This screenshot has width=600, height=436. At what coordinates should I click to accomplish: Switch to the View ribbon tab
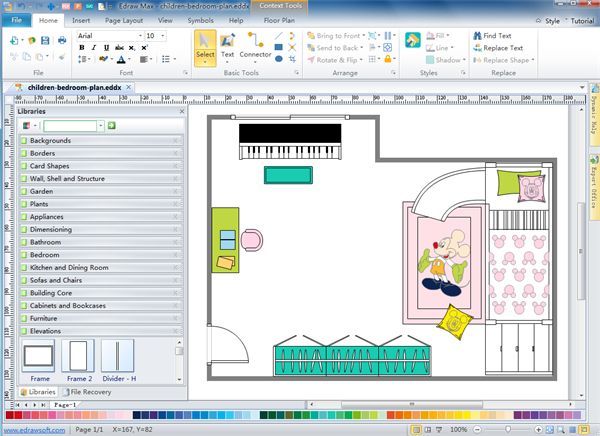(165, 20)
